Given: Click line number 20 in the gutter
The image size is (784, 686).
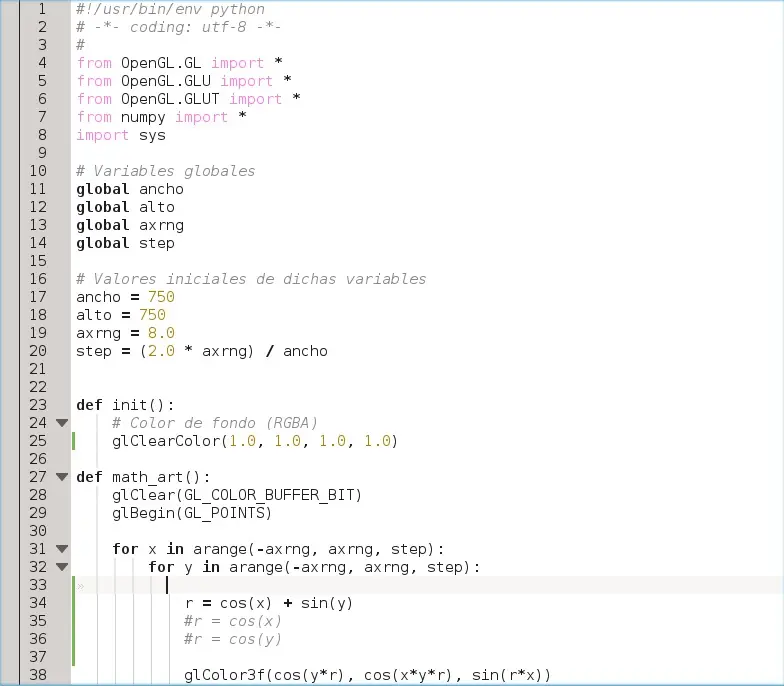Looking at the screenshot, I should pyautogui.click(x=38, y=351).
